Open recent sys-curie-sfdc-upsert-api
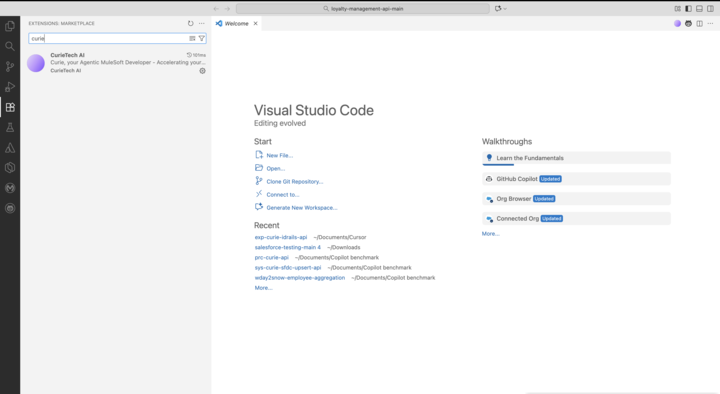This screenshot has width=720, height=394. 287,268
